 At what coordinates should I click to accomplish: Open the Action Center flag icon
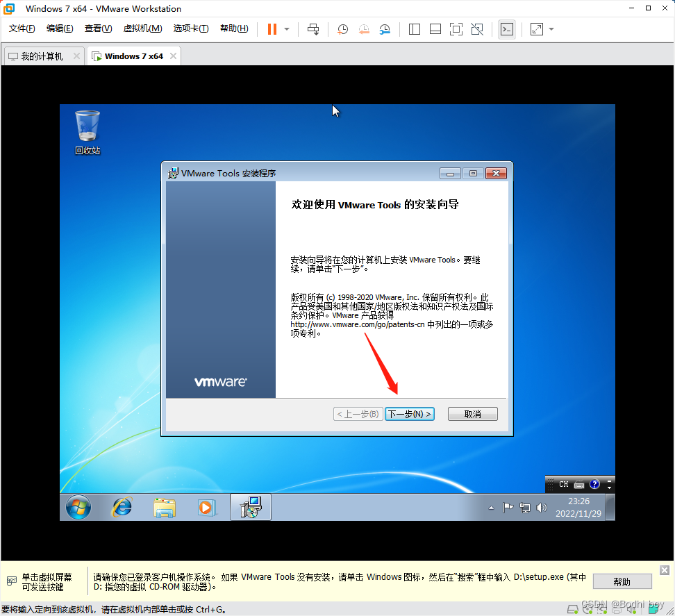(508, 508)
